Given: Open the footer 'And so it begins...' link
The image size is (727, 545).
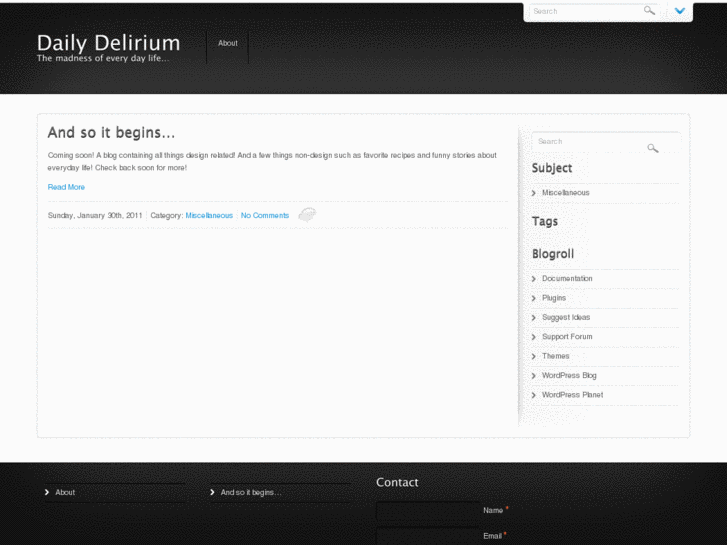Looking at the screenshot, I should click(x=251, y=492).
